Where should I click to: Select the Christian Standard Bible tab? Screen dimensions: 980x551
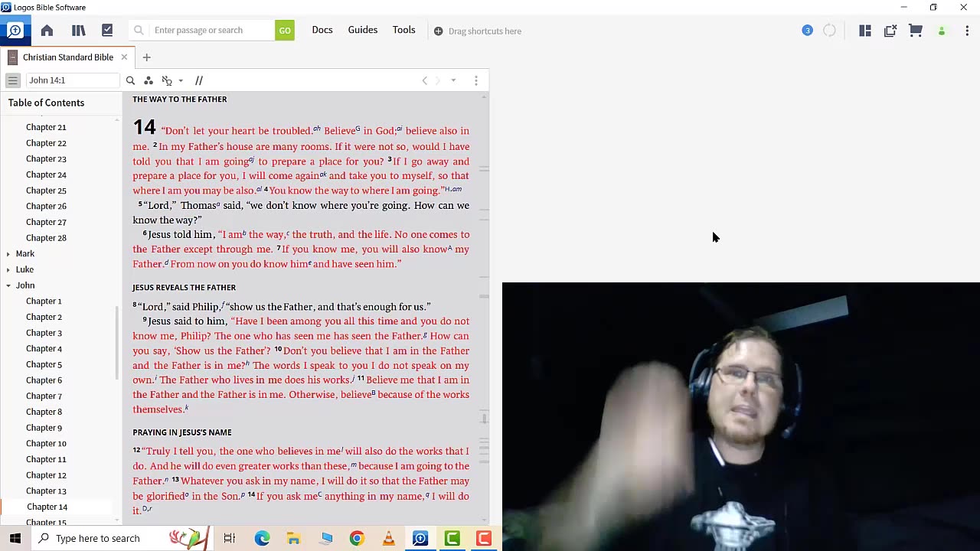point(68,57)
